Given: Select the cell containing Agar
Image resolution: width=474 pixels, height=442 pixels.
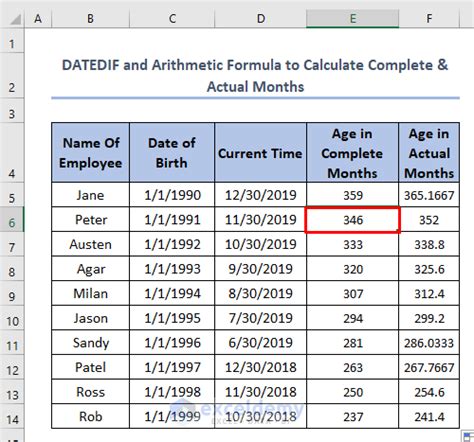Looking at the screenshot, I should 91,269.
